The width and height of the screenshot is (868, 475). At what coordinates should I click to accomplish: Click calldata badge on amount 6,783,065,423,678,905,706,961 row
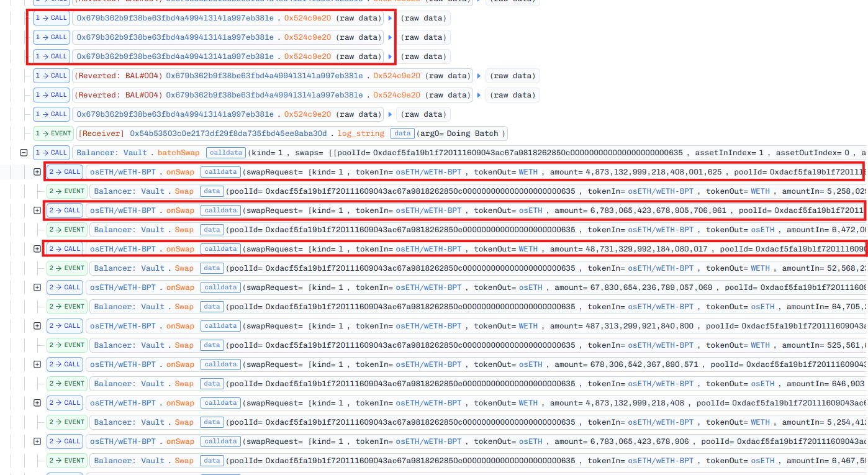220,210
